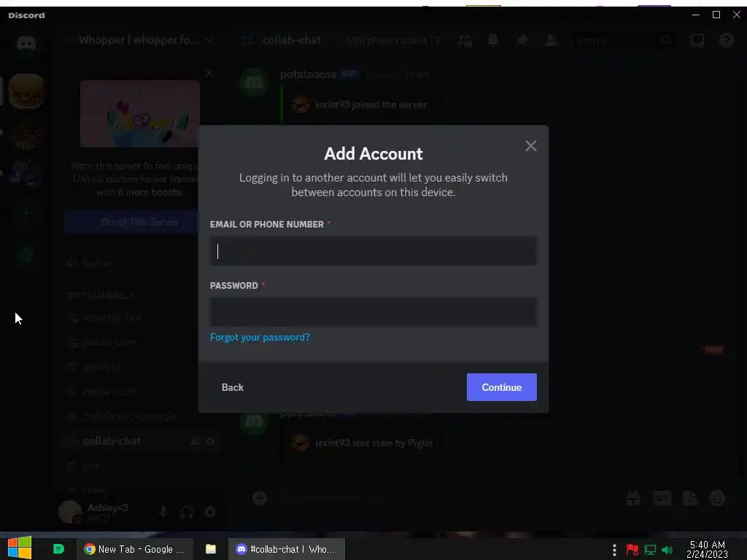Viewport: 747px width, 560px height.
Task: Collapse the Text Channels category
Action: tap(99, 296)
